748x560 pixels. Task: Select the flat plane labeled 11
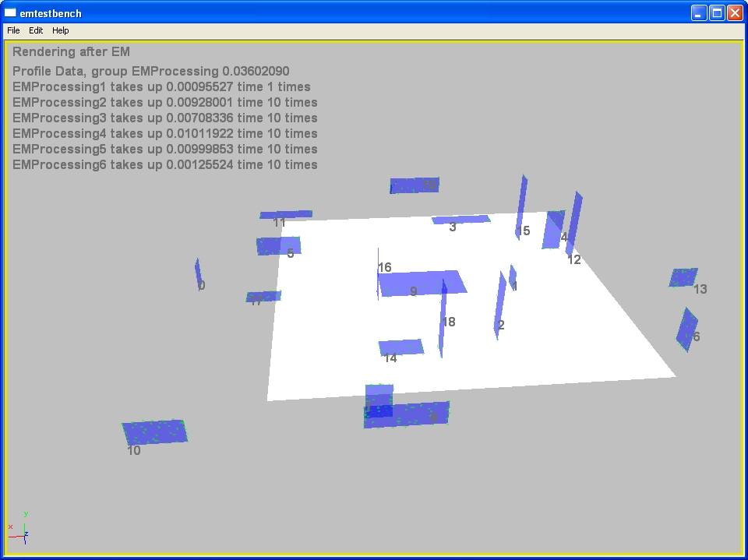pos(286,214)
